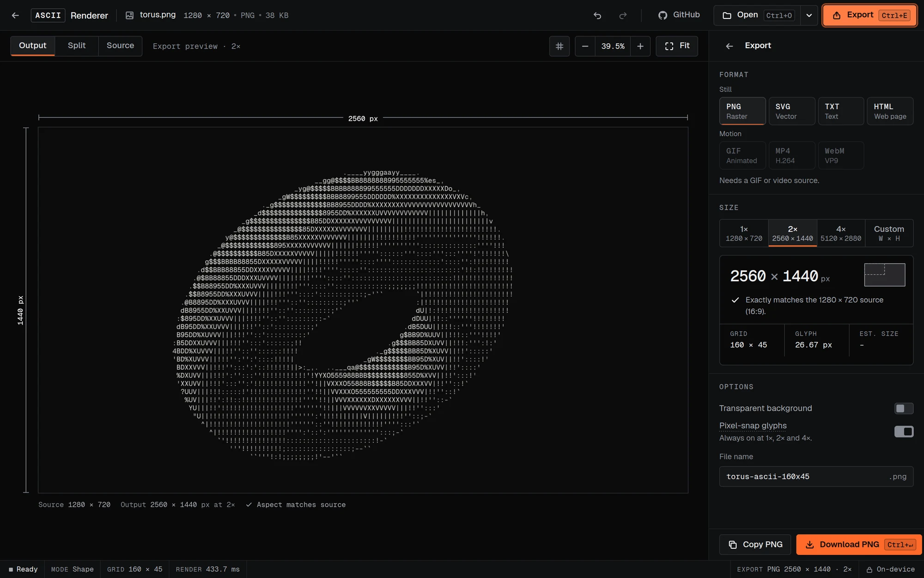Fit preview to the window
This screenshot has height=578, width=924.
pos(677,46)
